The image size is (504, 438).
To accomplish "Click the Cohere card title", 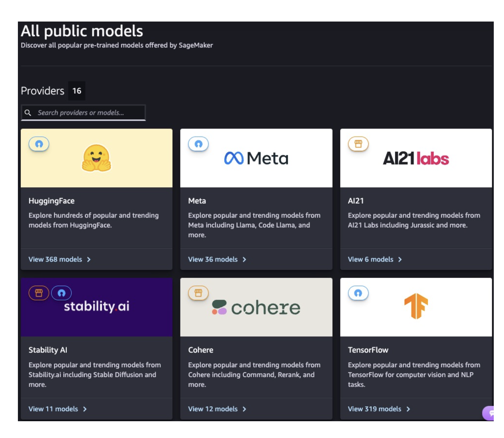I will 201,350.
